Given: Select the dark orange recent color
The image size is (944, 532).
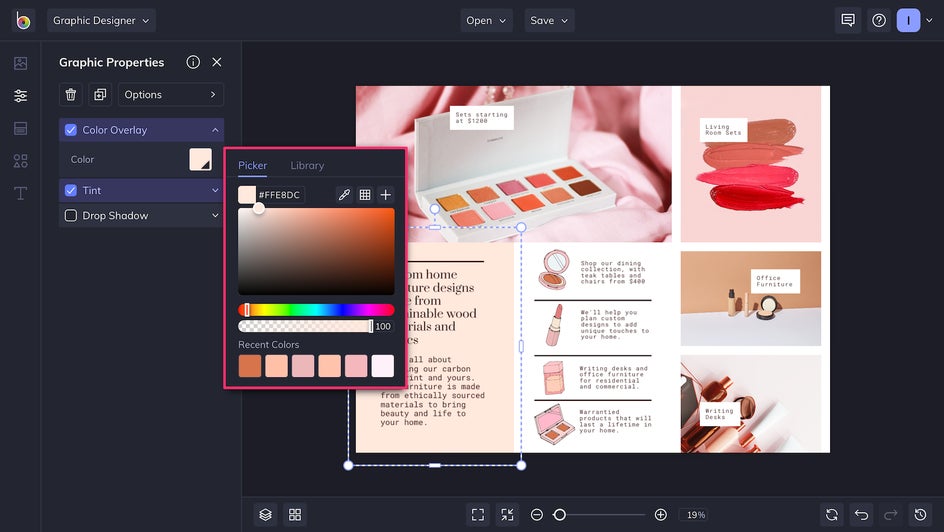Looking at the screenshot, I should pyautogui.click(x=250, y=366).
